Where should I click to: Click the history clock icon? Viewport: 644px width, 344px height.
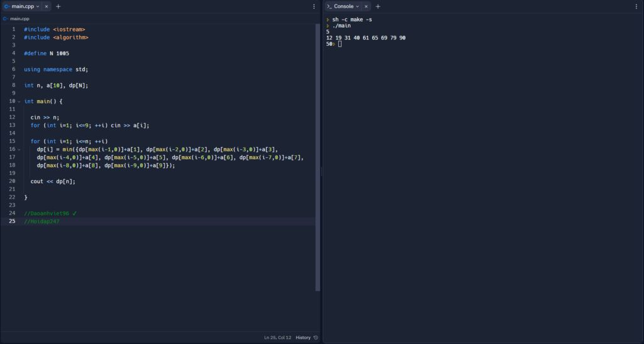(316, 338)
